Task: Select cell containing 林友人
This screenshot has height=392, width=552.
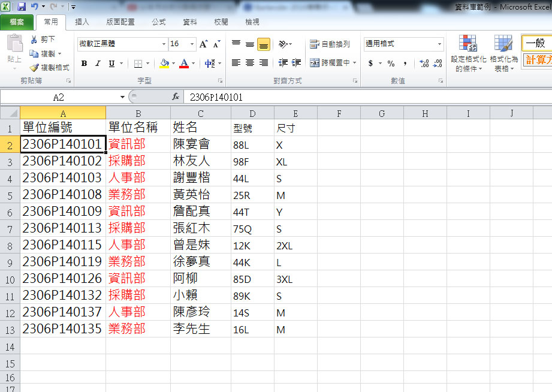Action: click(201, 161)
